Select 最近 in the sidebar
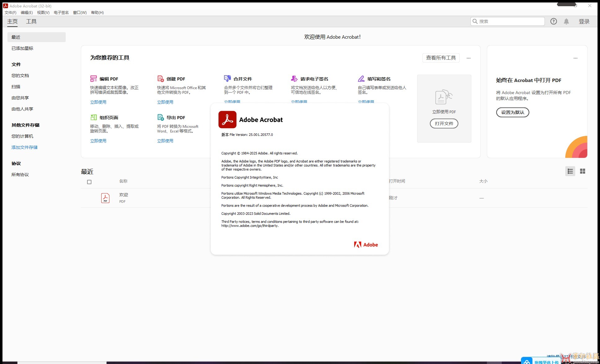The width and height of the screenshot is (600, 364). point(37,37)
